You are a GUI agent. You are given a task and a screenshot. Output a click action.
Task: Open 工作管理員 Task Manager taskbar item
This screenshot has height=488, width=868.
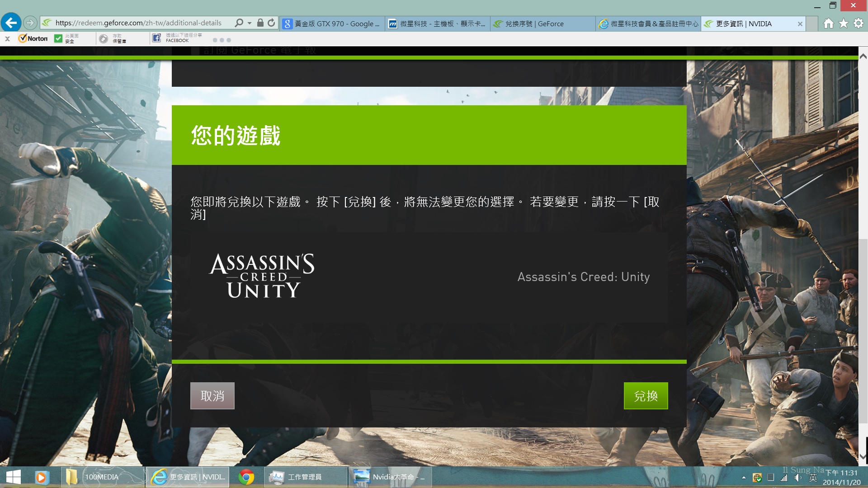pyautogui.click(x=306, y=477)
